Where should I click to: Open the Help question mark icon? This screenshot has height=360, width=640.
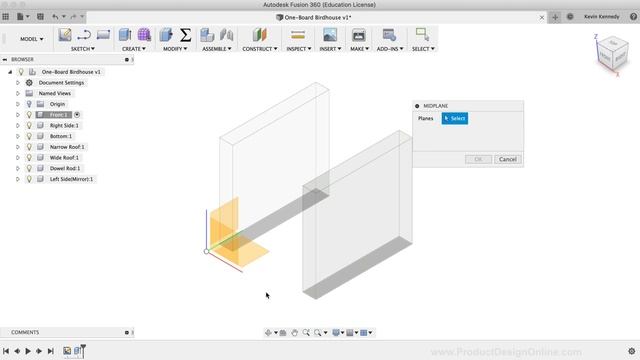[x=633, y=17]
